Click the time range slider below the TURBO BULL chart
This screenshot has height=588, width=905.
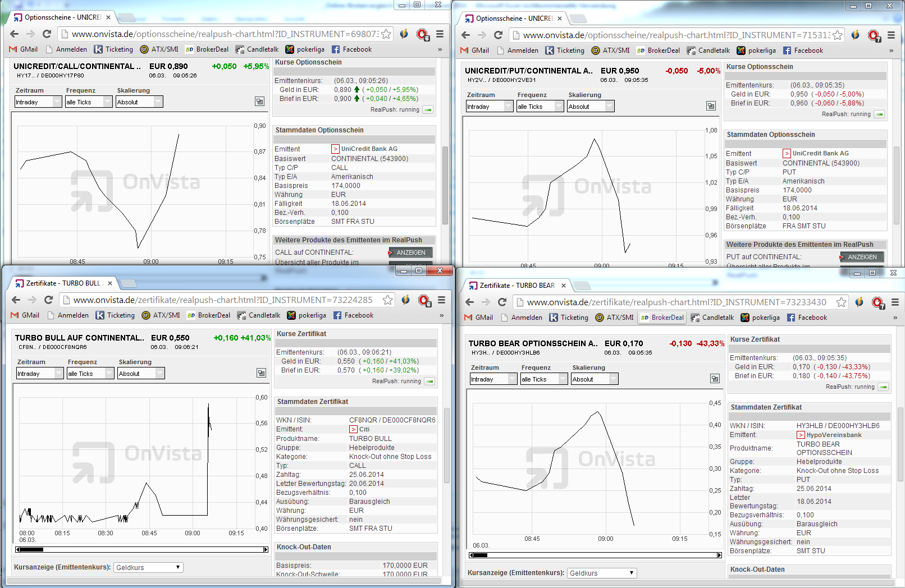click(x=141, y=549)
